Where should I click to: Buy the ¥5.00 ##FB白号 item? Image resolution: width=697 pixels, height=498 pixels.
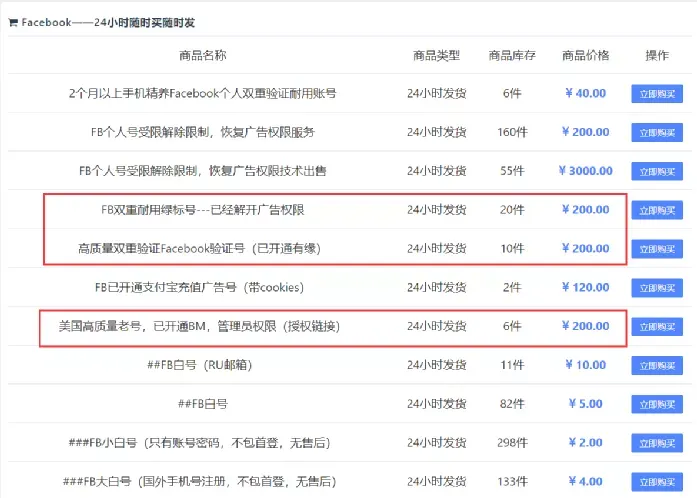[x=657, y=405]
